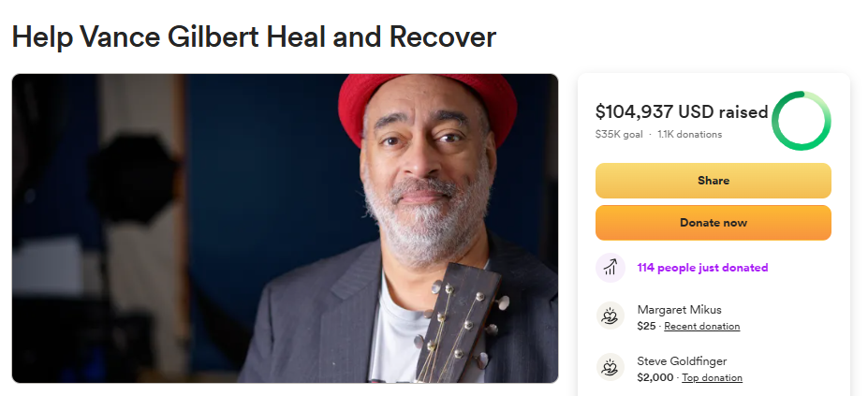Click the red hat in the campaign image
868x396 pixels.
pos(426,104)
